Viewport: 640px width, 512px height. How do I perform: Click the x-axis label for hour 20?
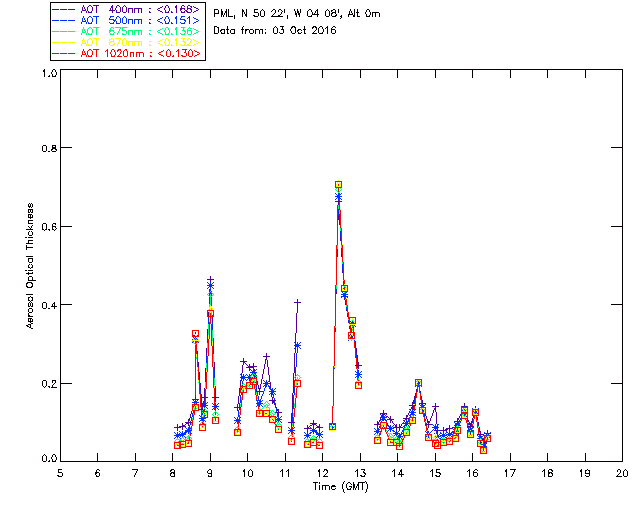pyautogui.click(x=622, y=473)
